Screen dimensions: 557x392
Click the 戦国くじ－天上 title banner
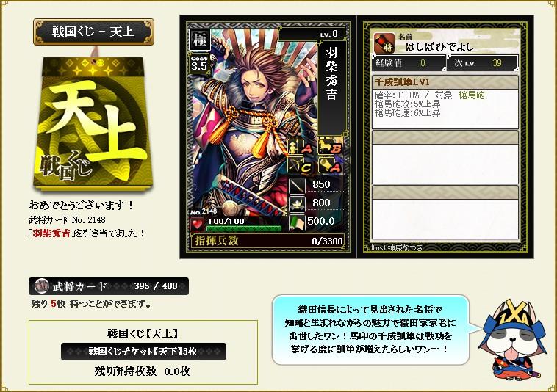94,32
